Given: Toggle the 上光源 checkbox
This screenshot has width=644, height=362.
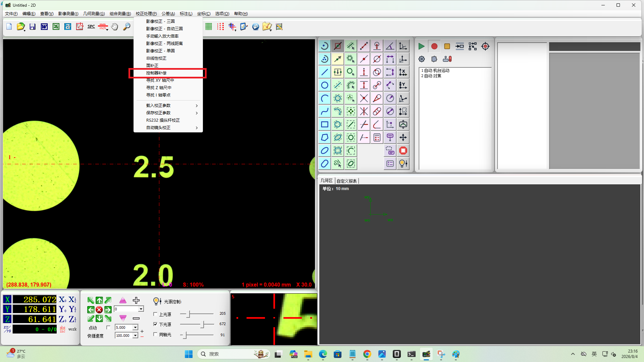Looking at the screenshot, I should (x=155, y=314).
